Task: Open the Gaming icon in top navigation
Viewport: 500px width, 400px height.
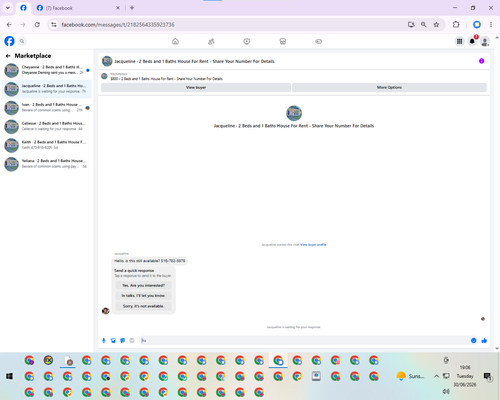Action: (x=319, y=41)
